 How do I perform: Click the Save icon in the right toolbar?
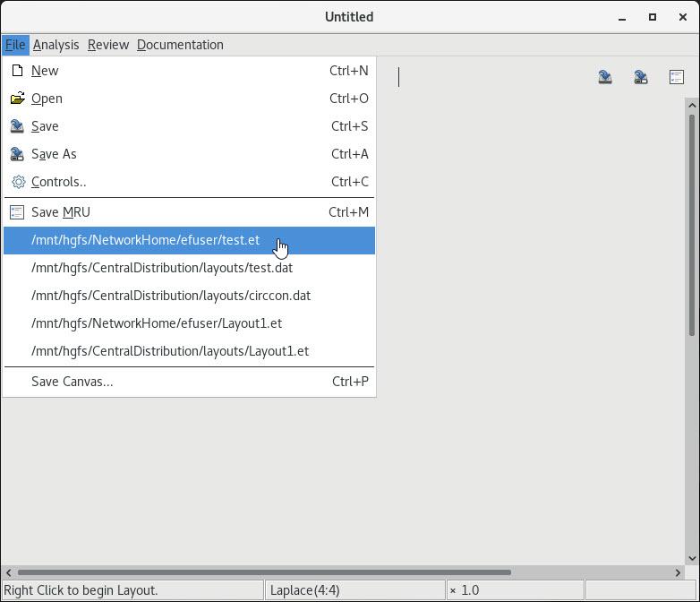pyautogui.click(x=605, y=77)
